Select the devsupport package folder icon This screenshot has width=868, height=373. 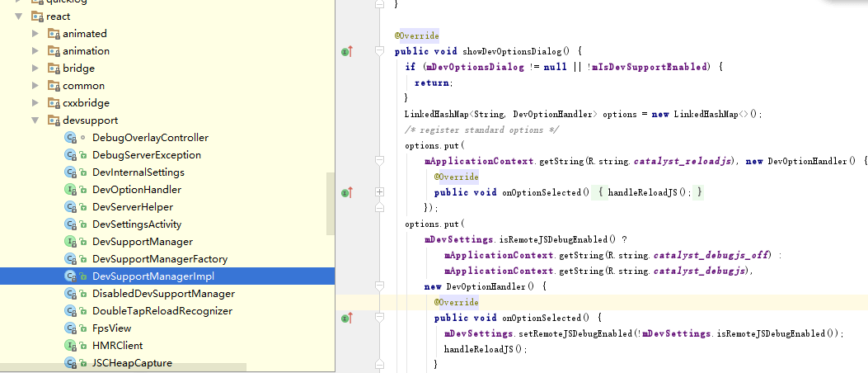(54, 120)
